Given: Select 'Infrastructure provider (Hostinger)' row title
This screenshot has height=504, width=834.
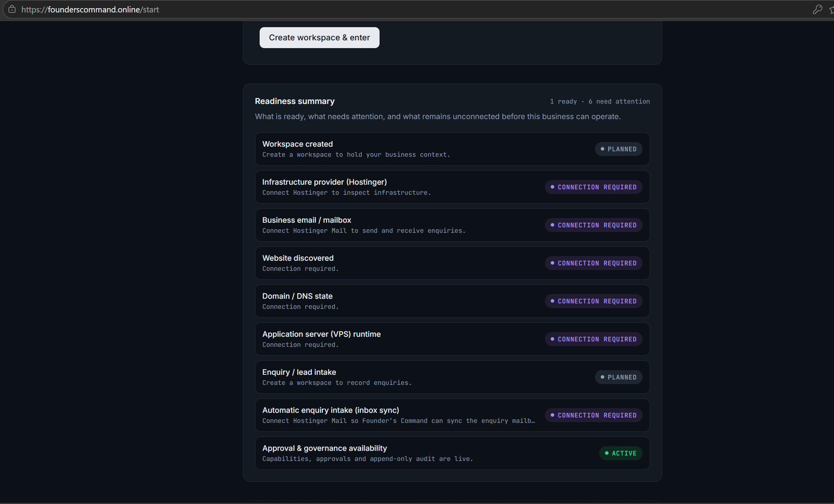Looking at the screenshot, I should click(324, 182).
